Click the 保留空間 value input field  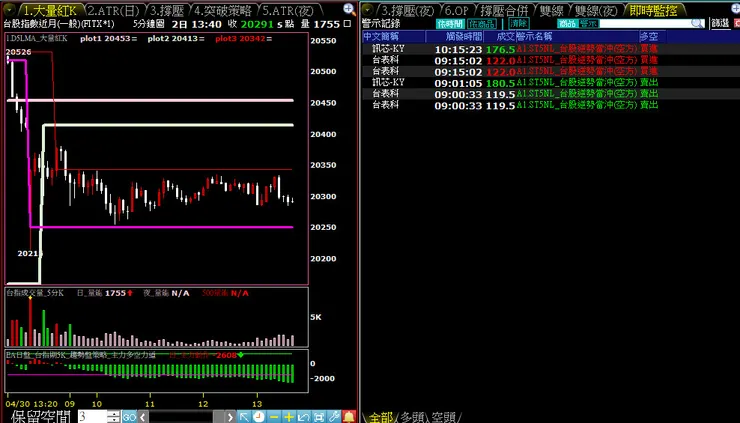92,416
